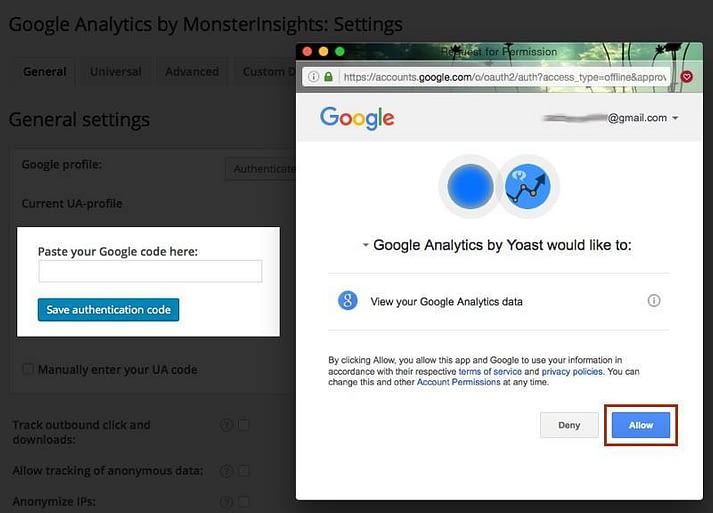Click the Yoast analytics chart app icon
Image resolution: width=713 pixels, height=513 pixels.
pyautogui.click(x=528, y=186)
